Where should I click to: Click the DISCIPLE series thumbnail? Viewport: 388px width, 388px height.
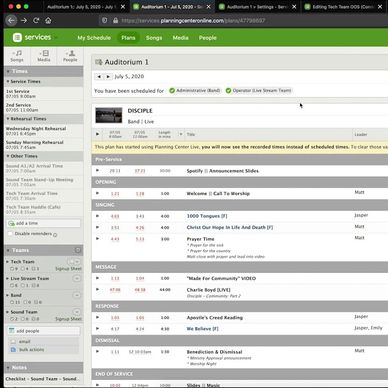(x=109, y=116)
